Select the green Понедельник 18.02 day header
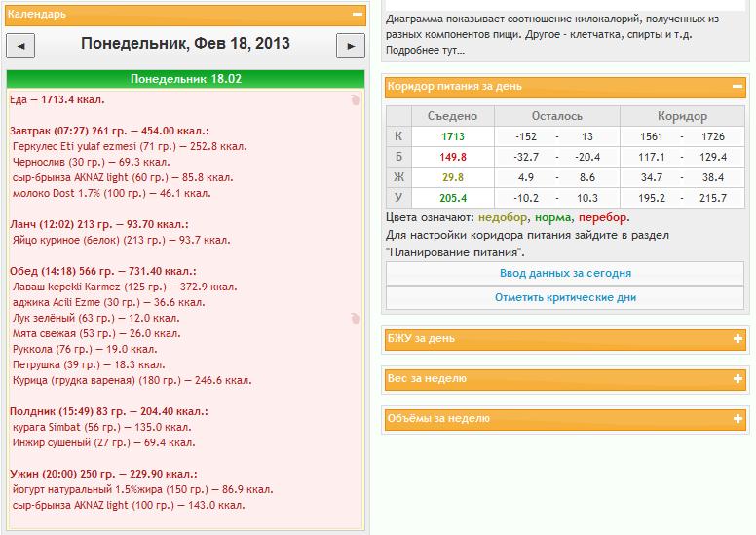 186,79
